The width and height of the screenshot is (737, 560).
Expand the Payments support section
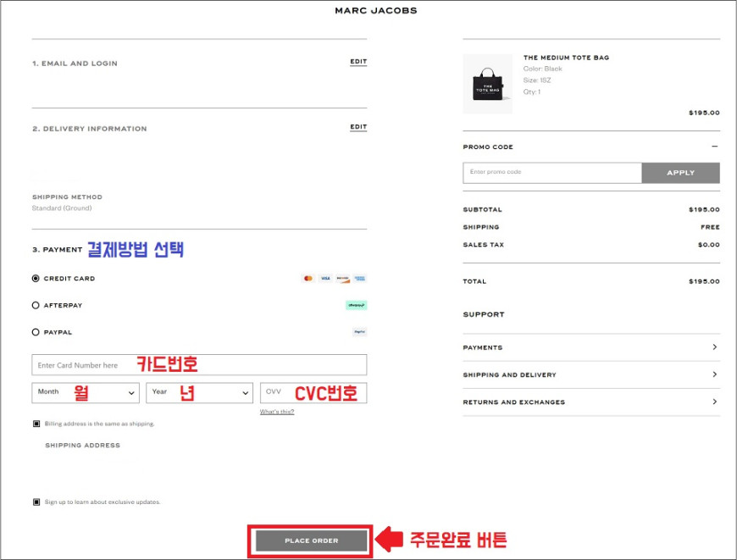tap(591, 347)
